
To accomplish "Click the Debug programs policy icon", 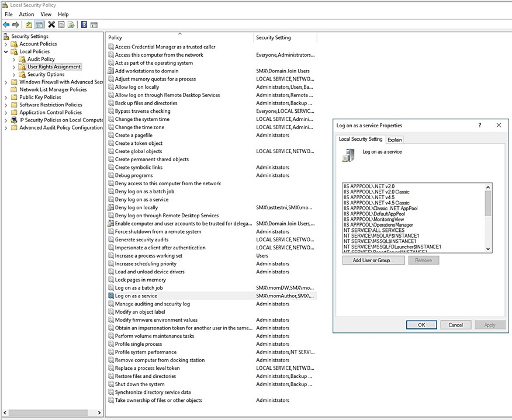I will coord(111,175).
